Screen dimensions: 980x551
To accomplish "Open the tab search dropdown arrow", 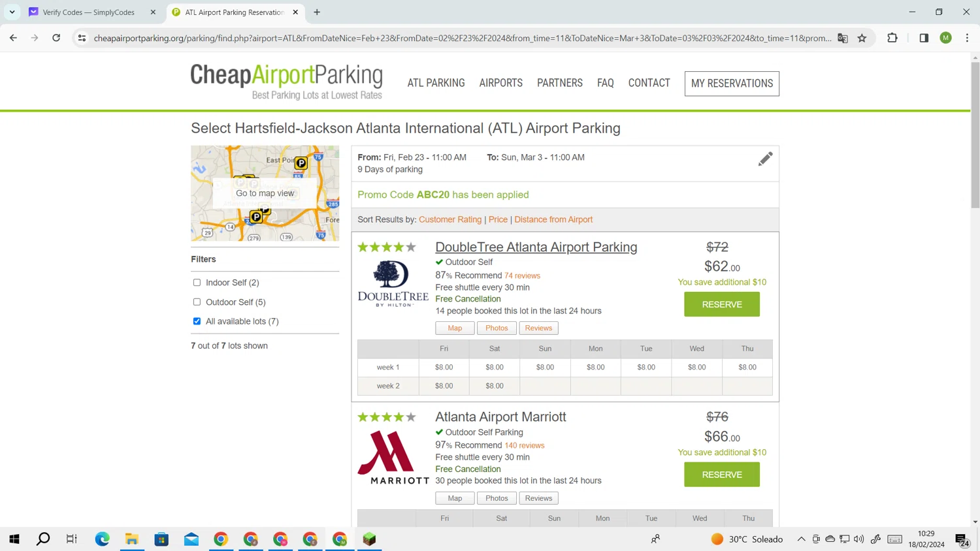I will click(12, 12).
